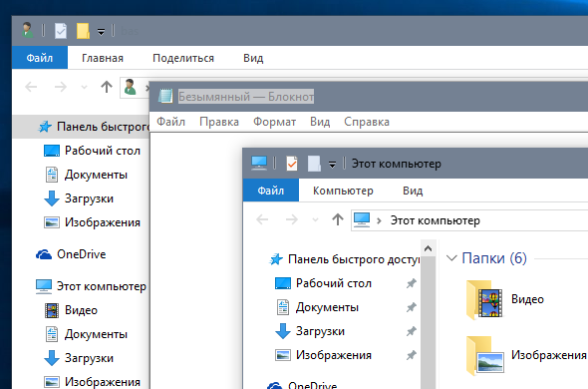Image resolution: width=588 pixels, height=389 pixels.
Task: Go forward in the back Explorer window
Action: click(x=61, y=87)
